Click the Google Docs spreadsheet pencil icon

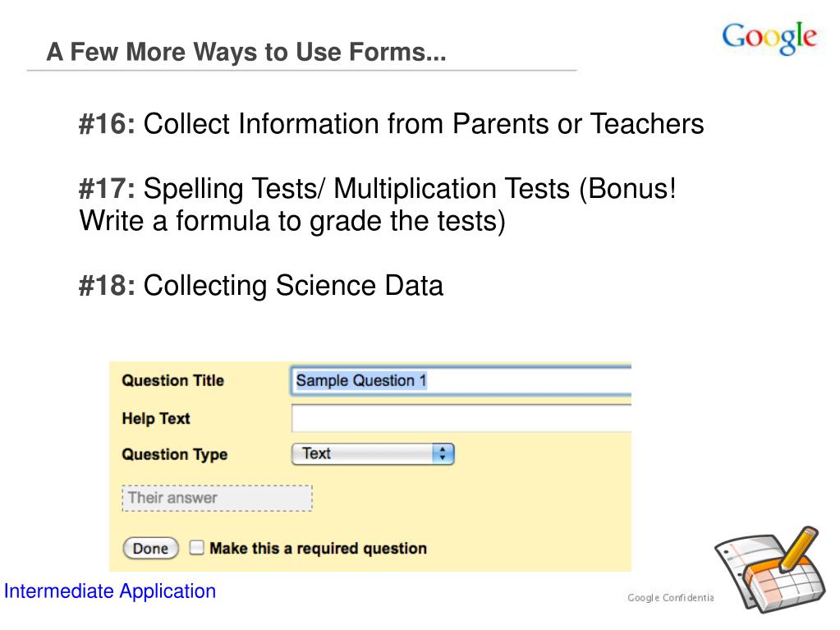coord(769,570)
